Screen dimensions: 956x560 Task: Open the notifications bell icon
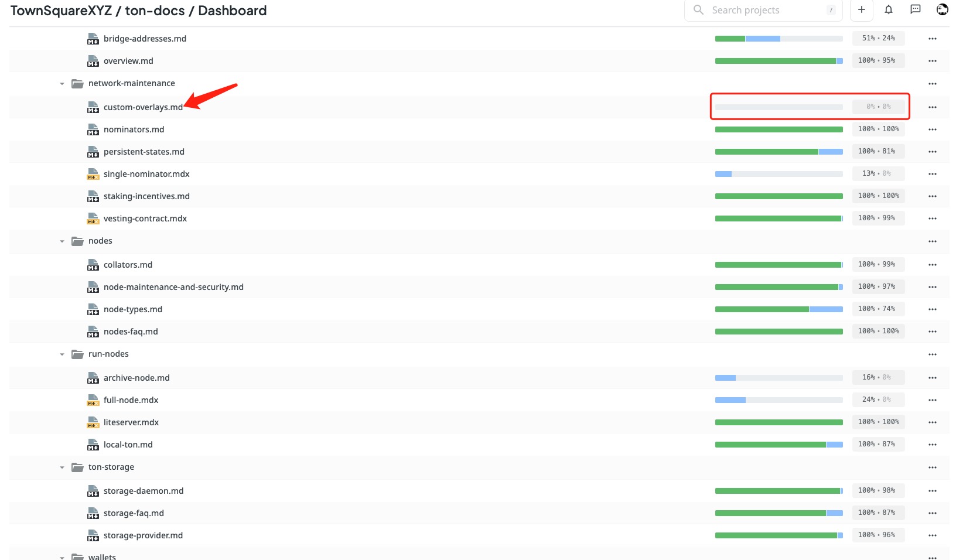[889, 9]
